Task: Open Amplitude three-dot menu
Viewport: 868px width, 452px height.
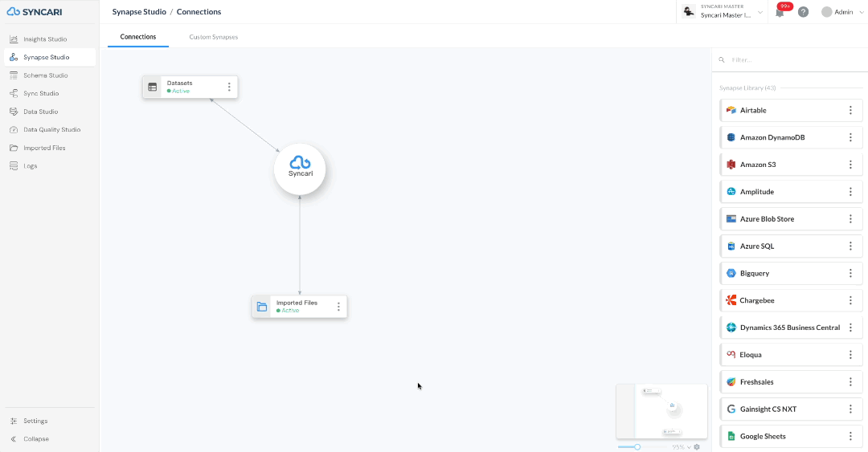Action: [x=851, y=191]
